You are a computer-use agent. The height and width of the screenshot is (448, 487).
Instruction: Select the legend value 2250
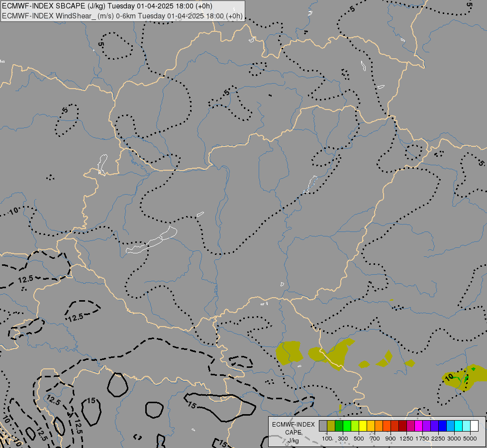(x=438, y=439)
